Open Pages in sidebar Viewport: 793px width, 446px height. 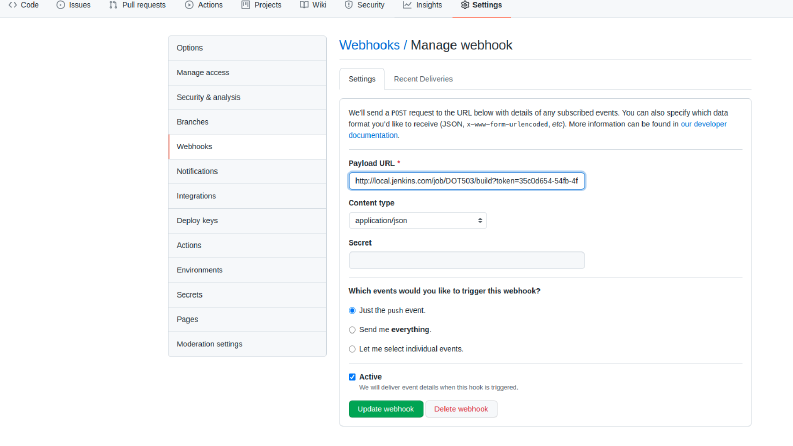tap(247, 320)
